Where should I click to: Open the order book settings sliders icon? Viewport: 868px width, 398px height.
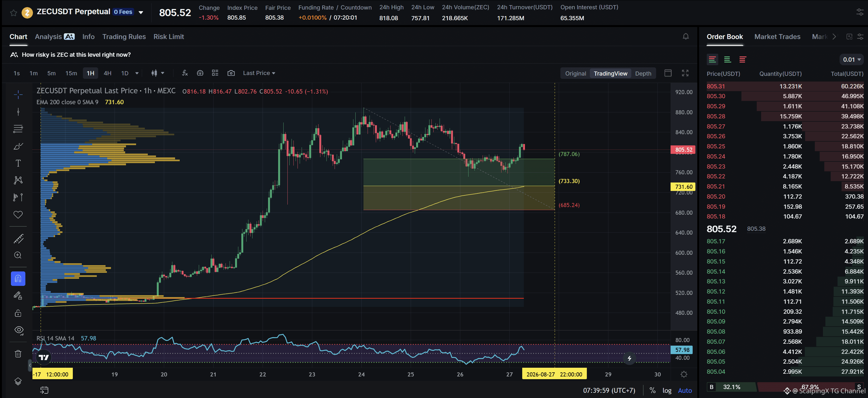coord(860,36)
